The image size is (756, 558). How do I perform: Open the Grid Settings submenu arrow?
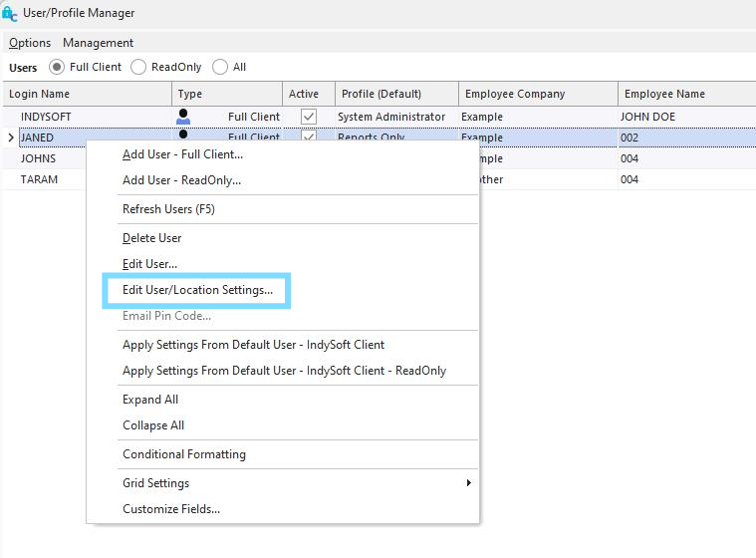coord(469,482)
